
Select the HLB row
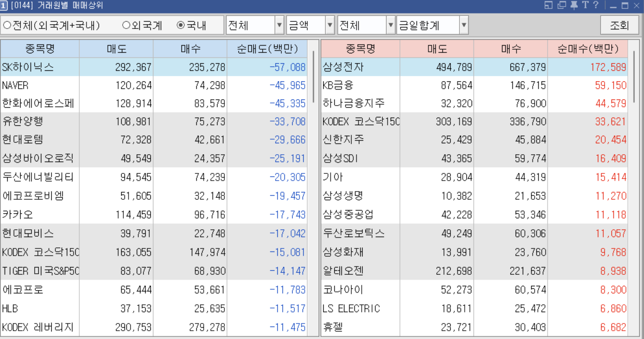[x=153, y=308]
